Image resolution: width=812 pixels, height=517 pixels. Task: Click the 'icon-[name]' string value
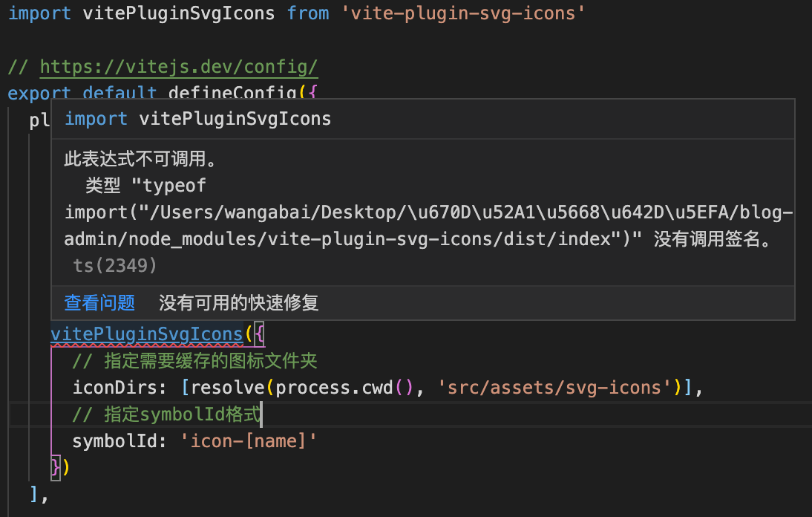click(248, 440)
